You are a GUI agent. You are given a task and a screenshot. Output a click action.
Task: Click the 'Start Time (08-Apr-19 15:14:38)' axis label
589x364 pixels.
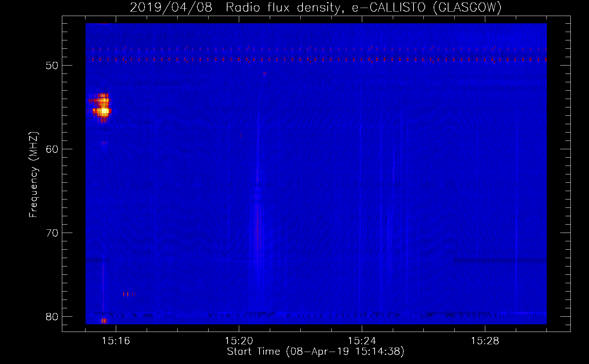(x=316, y=352)
